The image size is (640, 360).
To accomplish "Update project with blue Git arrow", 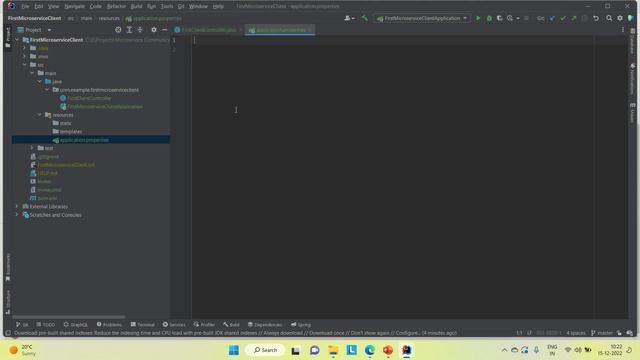I will pyautogui.click(x=552, y=18).
